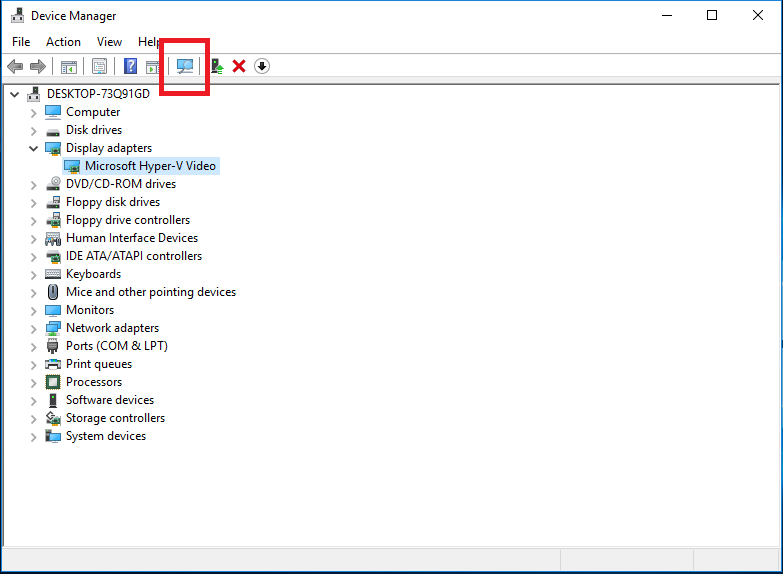
Task: Expand the Floppy drive controllers chevron
Action: tap(33, 221)
